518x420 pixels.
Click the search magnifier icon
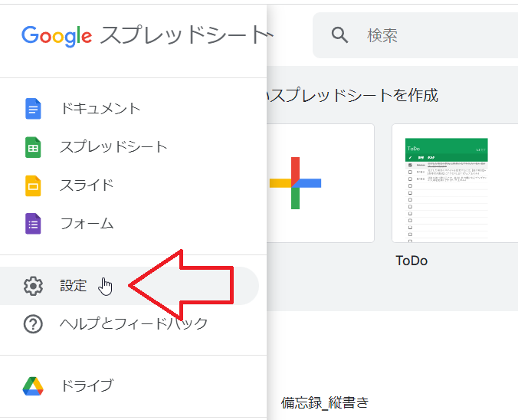tap(339, 35)
